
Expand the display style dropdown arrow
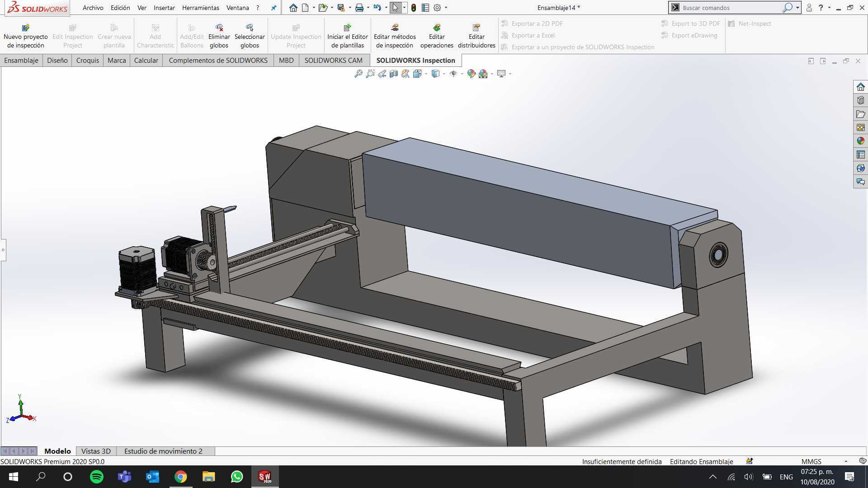pyautogui.click(x=444, y=74)
